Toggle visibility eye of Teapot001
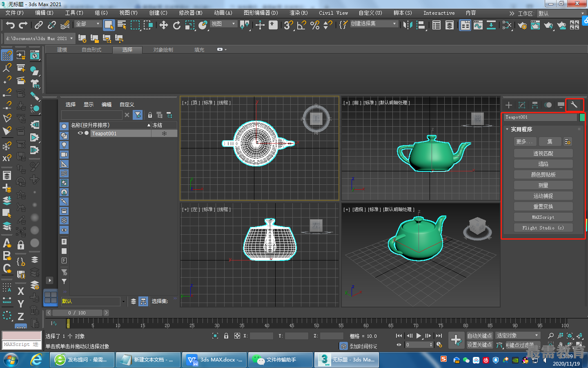 [x=80, y=133]
